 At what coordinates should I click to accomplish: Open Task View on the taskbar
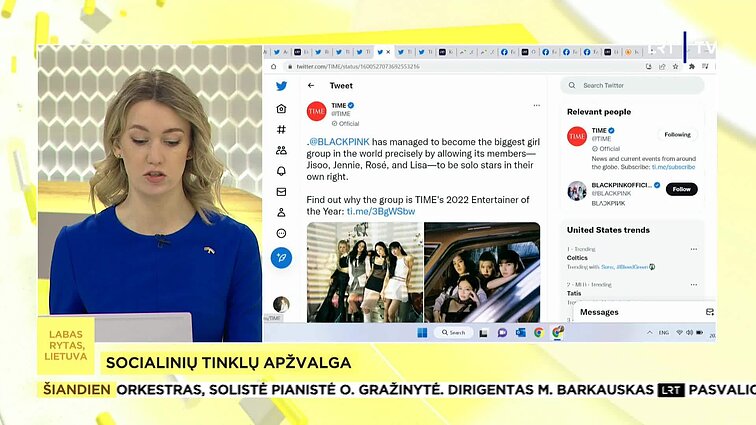[x=483, y=333]
